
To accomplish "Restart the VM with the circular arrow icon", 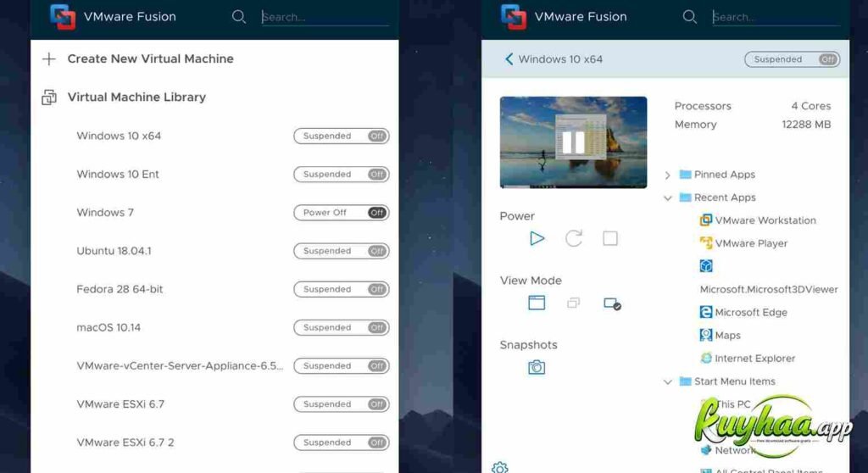I will click(574, 238).
